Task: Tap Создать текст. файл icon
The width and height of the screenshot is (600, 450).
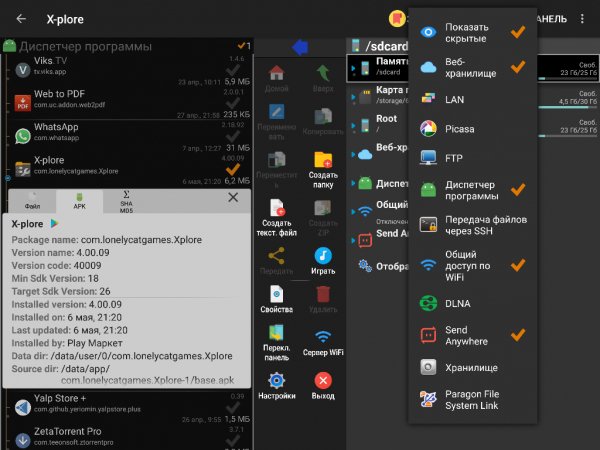Action: [276, 208]
